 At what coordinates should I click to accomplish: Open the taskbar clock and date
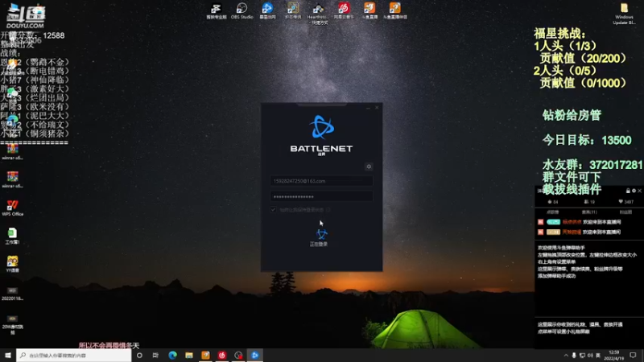click(x=614, y=355)
